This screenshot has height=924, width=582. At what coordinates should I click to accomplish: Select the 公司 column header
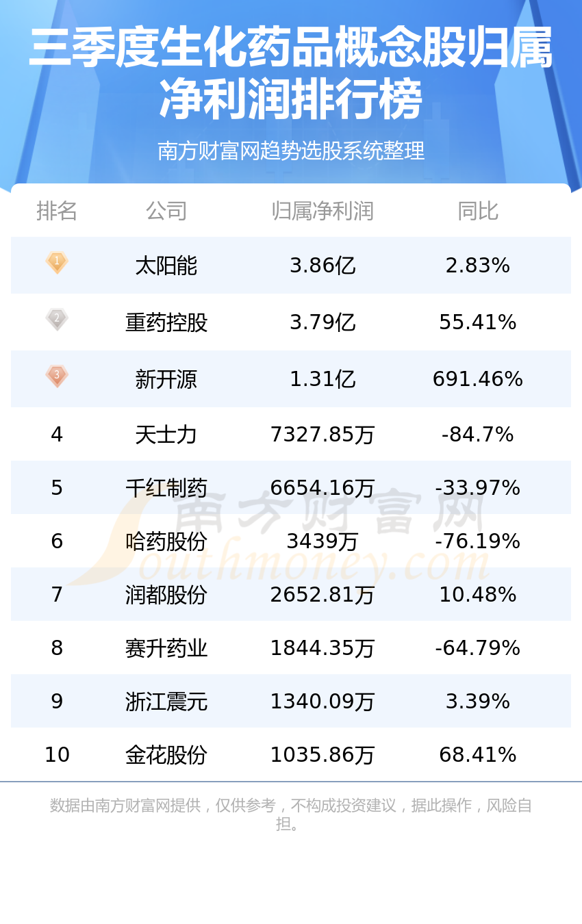pyautogui.click(x=166, y=211)
